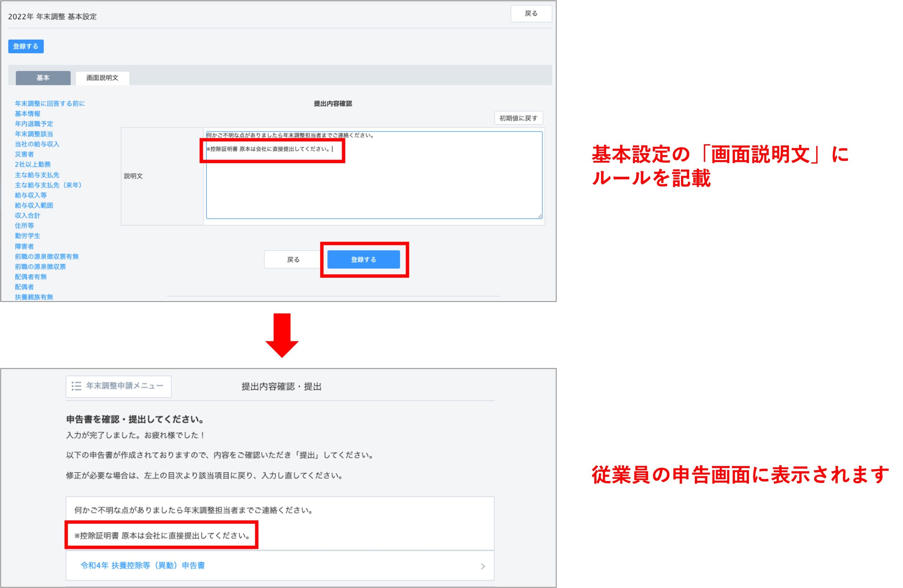Screen dimensions: 903x588
Task: Open 令和4年 扶養控除等（異動）申告書 link
Action: coord(143,566)
